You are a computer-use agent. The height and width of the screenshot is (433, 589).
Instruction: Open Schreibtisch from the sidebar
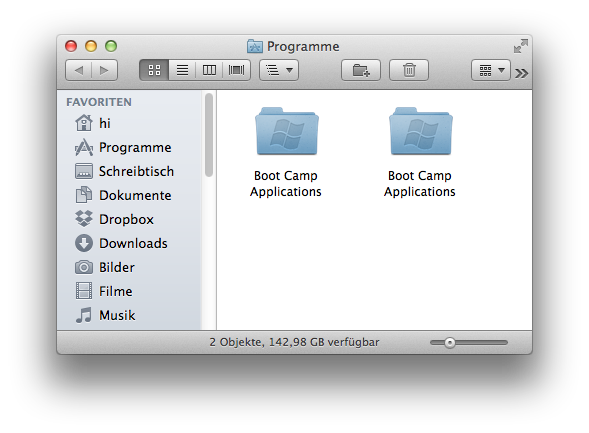point(129,171)
